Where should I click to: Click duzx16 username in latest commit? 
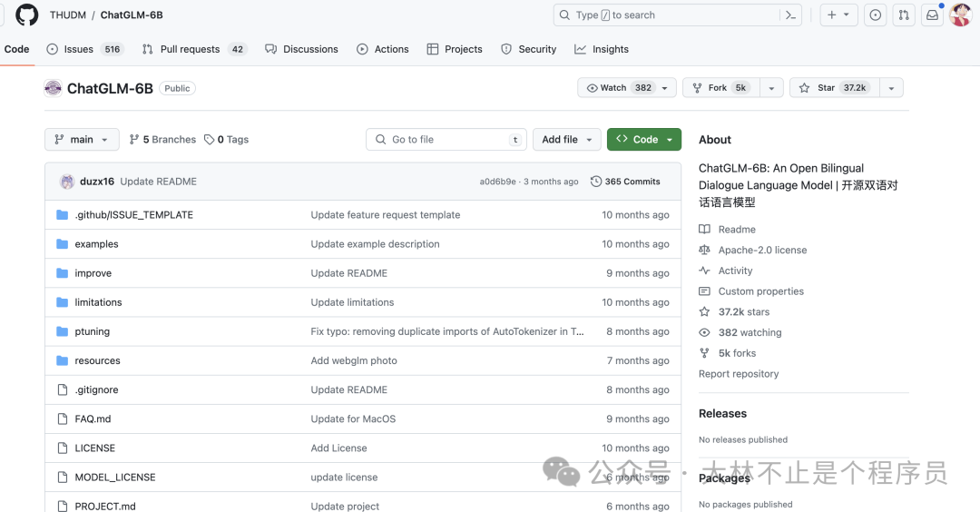coord(97,182)
